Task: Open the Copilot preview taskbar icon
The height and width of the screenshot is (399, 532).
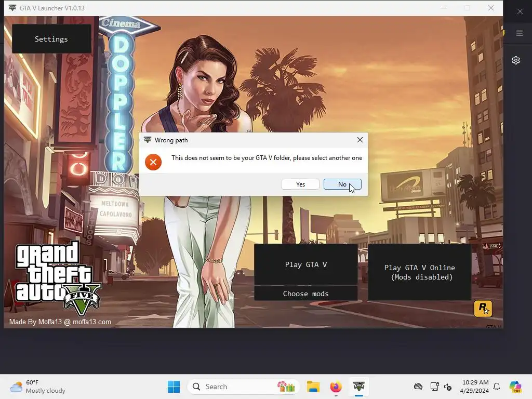Action: (x=515, y=387)
